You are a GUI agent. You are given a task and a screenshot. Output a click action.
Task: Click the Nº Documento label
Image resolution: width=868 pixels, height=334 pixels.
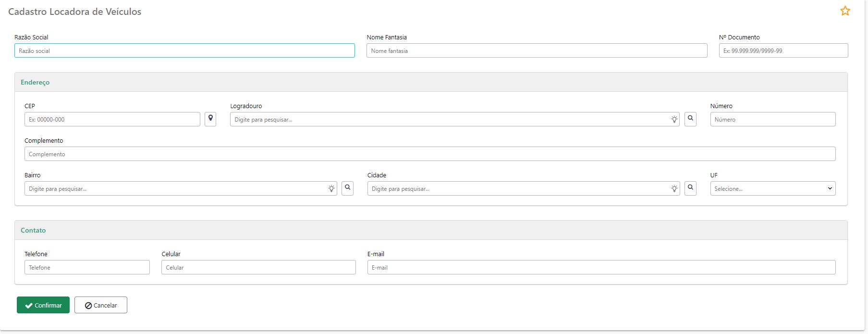(739, 37)
